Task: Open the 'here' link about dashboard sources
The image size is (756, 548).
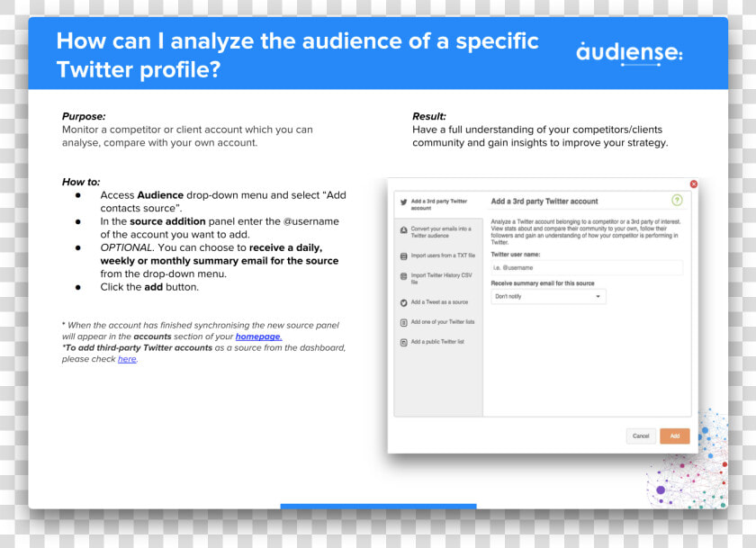Action: (x=127, y=359)
